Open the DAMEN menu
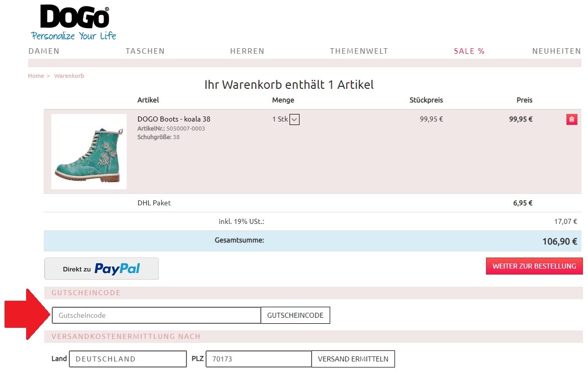Viewport: 588px width, 373px height. pyautogui.click(x=44, y=51)
